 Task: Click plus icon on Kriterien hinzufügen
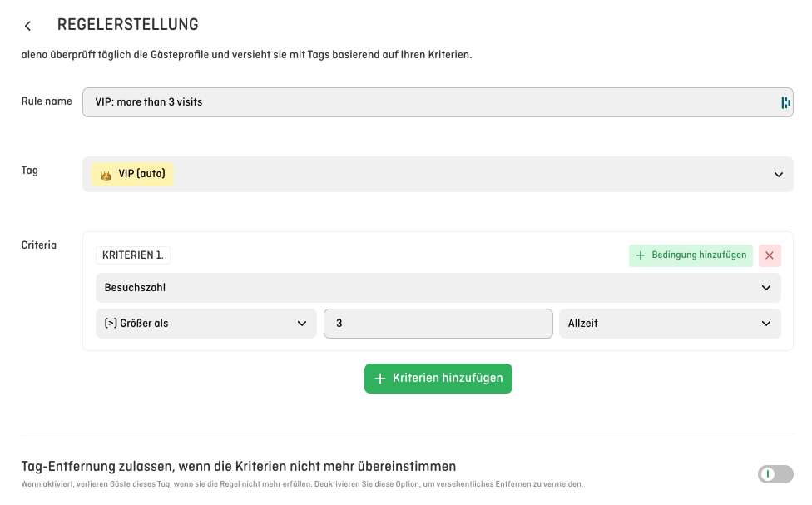point(380,378)
